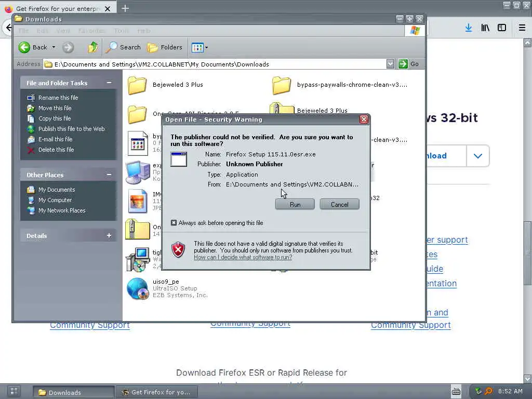
Task: Click the Forward arrow in Explorer toolbar
Action: [x=68, y=47]
